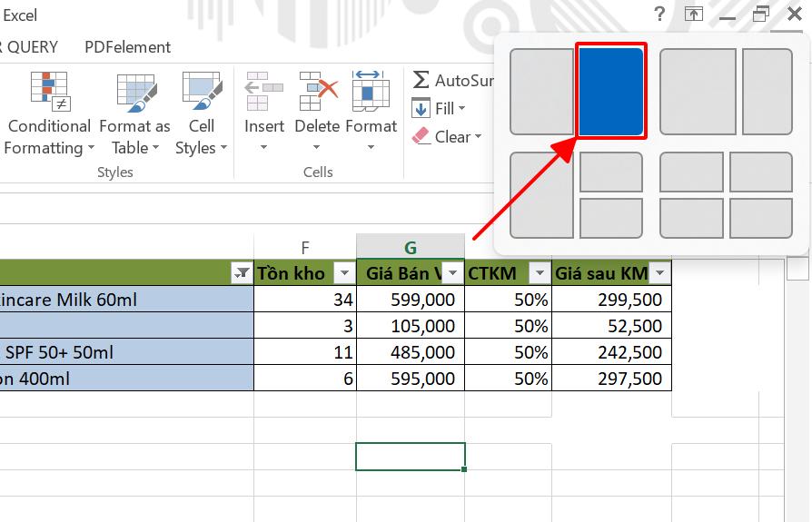Open the PDFelement ribbon tab
This screenshot has height=522, width=812.
pyautogui.click(x=127, y=47)
